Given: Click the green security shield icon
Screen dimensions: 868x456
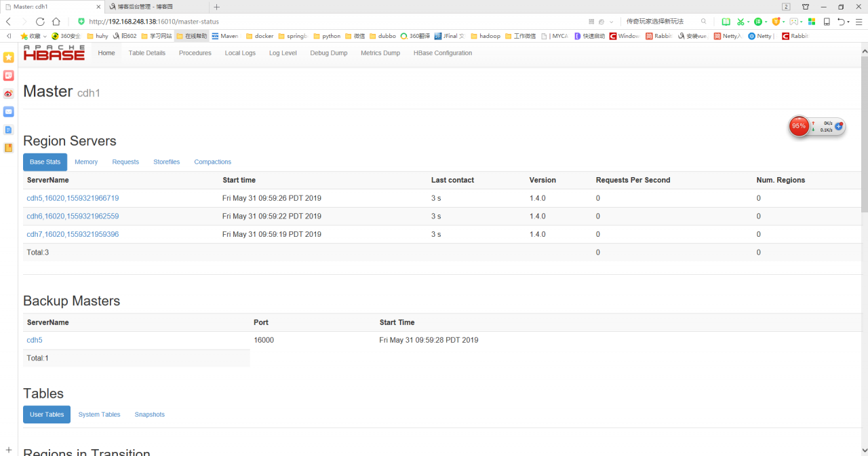Looking at the screenshot, I should tap(81, 22).
